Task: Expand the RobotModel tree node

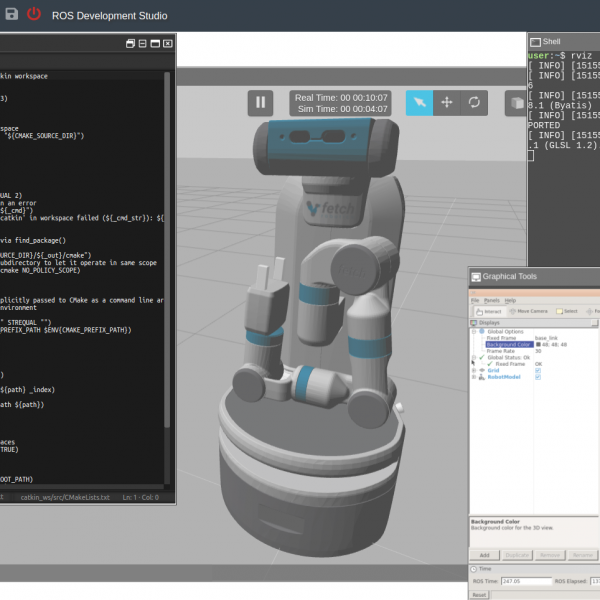Action: [474, 377]
